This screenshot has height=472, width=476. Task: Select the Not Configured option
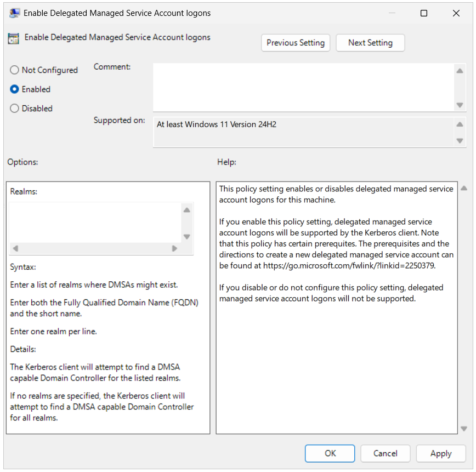(x=14, y=70)
